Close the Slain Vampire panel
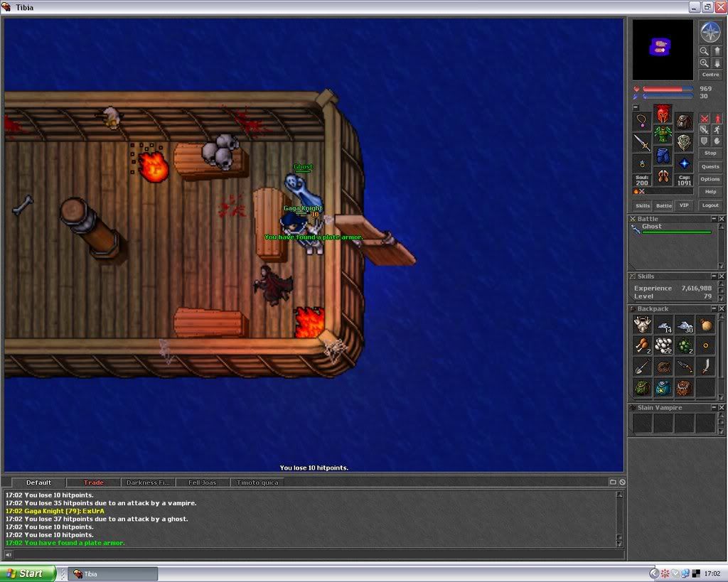The image size is (728, 582). tap(721, 407)
